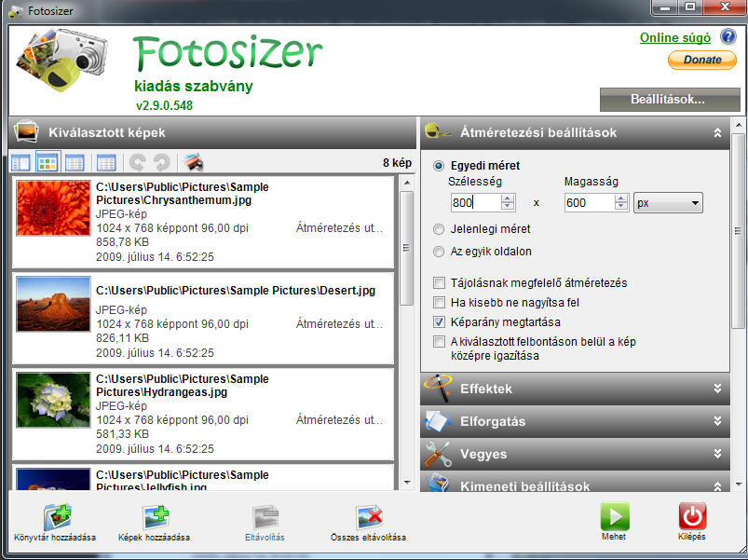Click the wrench and screwdriver icon beside Vegyes
Viewport: 748px width, 560px height.
[x=438, y=454]
